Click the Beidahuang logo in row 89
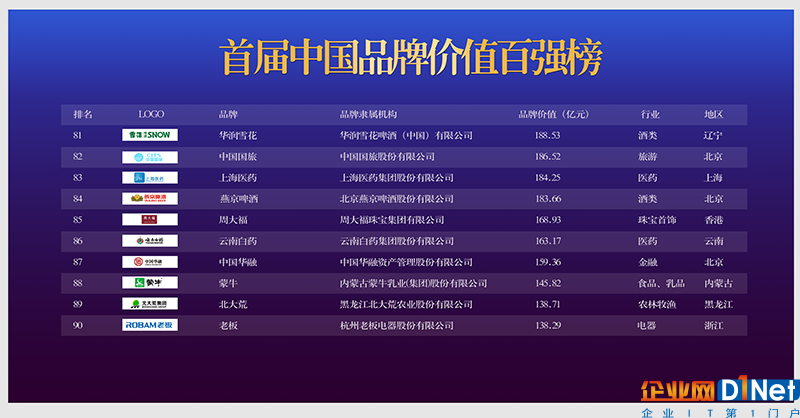800x418 pixels. 150,304
